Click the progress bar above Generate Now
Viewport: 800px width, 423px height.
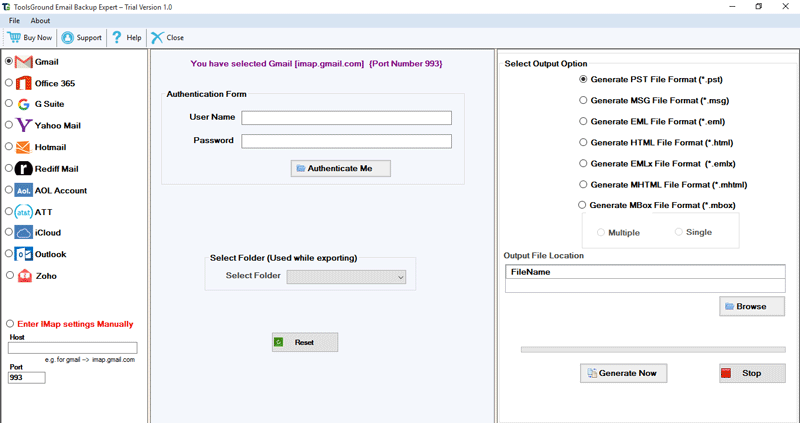click(x=653, y=350)
